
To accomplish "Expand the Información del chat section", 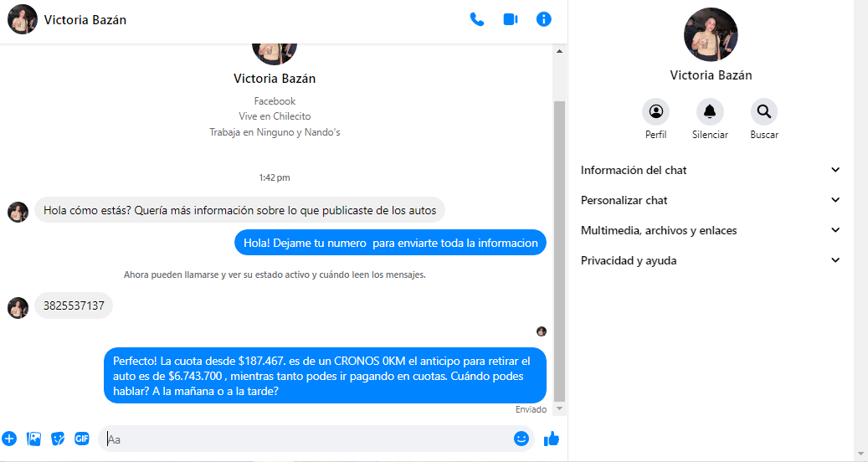I will point(711,171).
